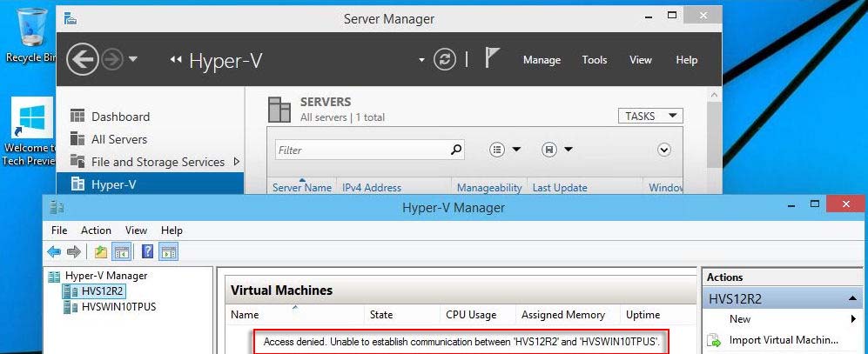
Task: Open Help menu in Hyper-V Manager
Action: (x=172, y=230)
